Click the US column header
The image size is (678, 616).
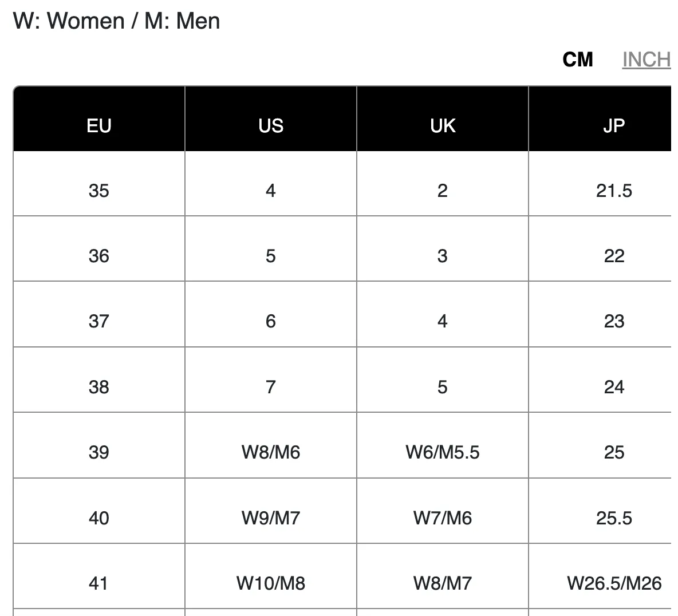(x=271, y=119)
